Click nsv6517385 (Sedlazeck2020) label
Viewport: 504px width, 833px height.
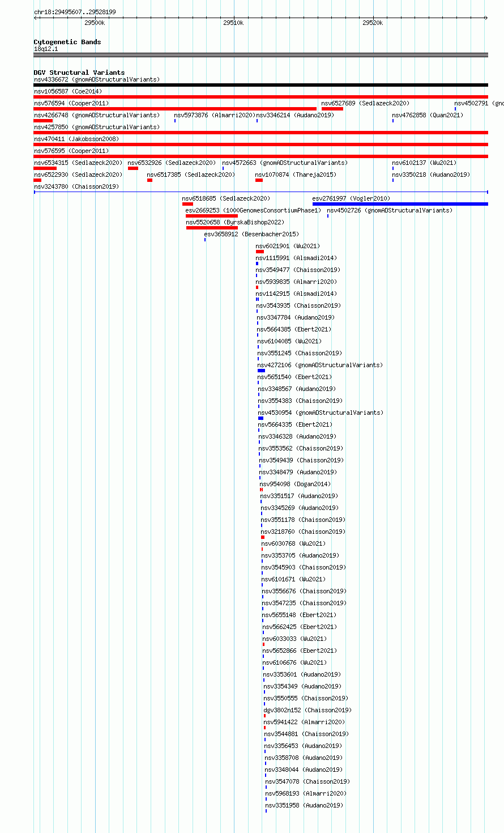point(191,175)
